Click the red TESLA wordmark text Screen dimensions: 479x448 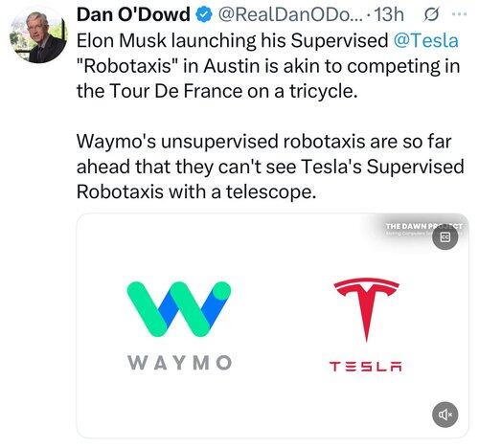366,367
